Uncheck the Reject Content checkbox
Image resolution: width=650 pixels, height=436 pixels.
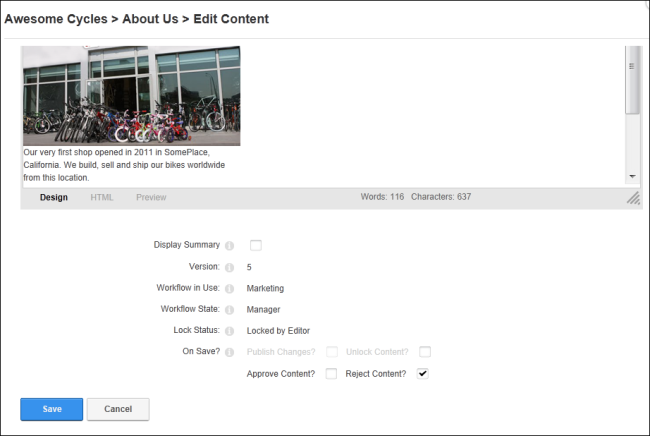coord(422,373)
